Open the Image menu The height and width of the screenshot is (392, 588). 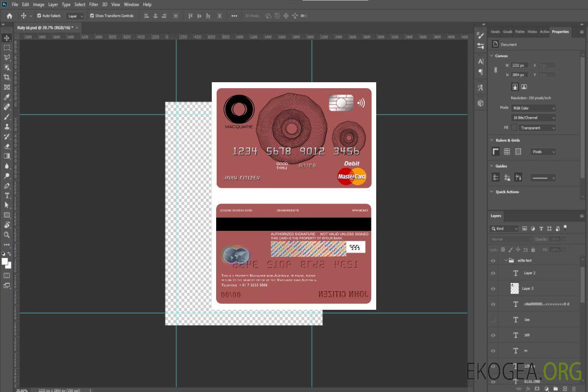[x=39, y=4]
